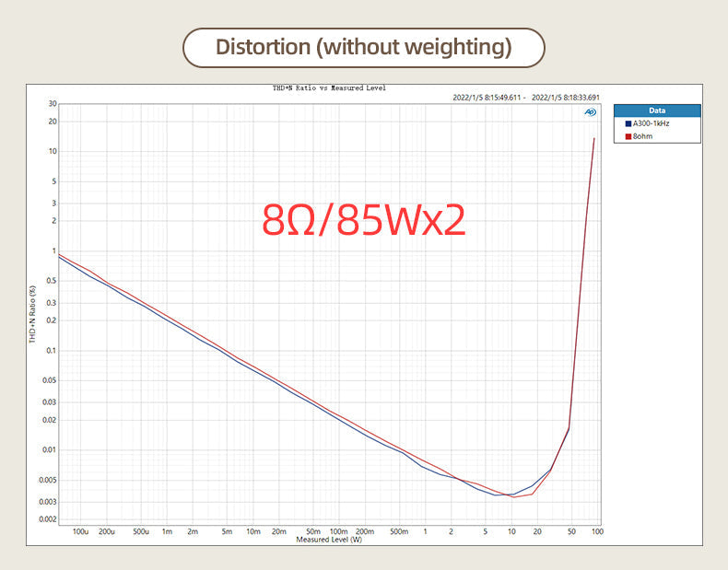Viewport: 728px width, 570px height.
Task: Select the A300-1kHz legend entry
Action: [x=653, y=122]
